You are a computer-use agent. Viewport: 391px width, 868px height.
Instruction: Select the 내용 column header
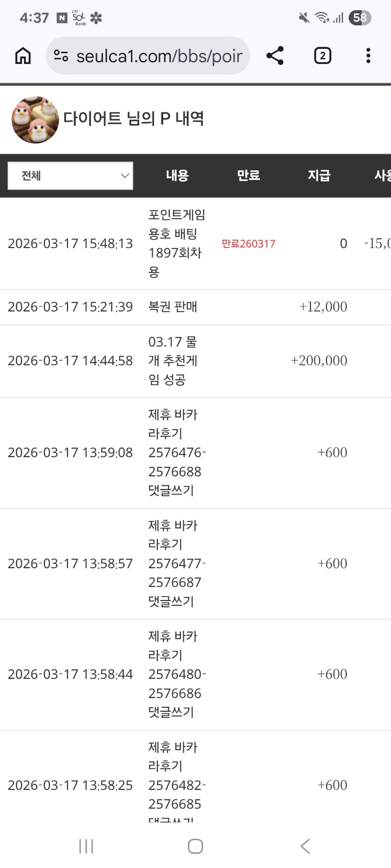pyautogui.click(x=177, y=176)
